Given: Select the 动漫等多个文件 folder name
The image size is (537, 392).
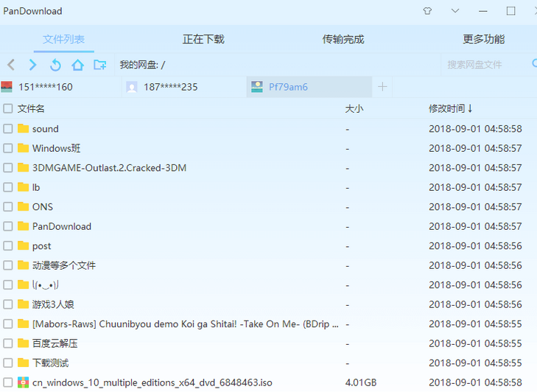Looking at the screenshot, I should tap(63, 265).
